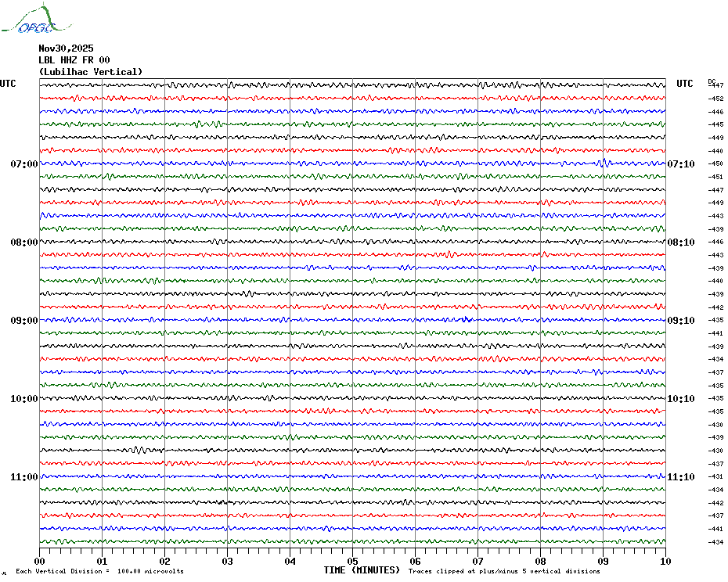Click minute 02 on the time axis
728x582 pixels.
[x=165, y=561]
